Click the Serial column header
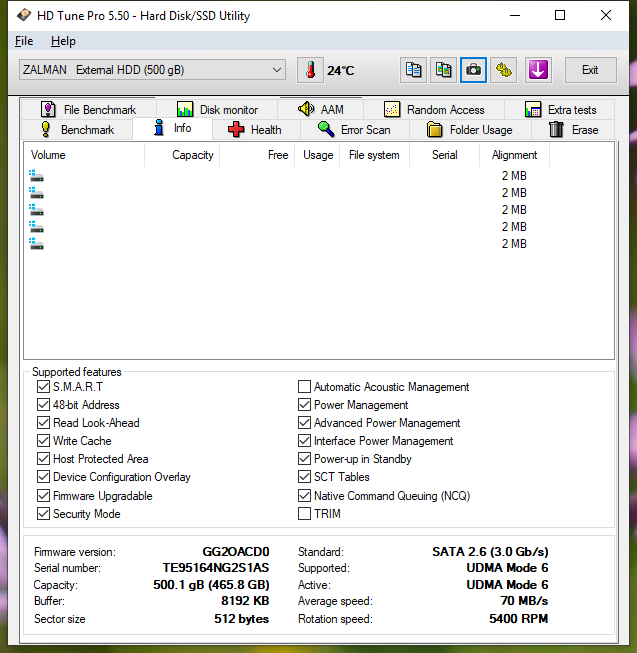637x653 pixels. coord(444,155)
